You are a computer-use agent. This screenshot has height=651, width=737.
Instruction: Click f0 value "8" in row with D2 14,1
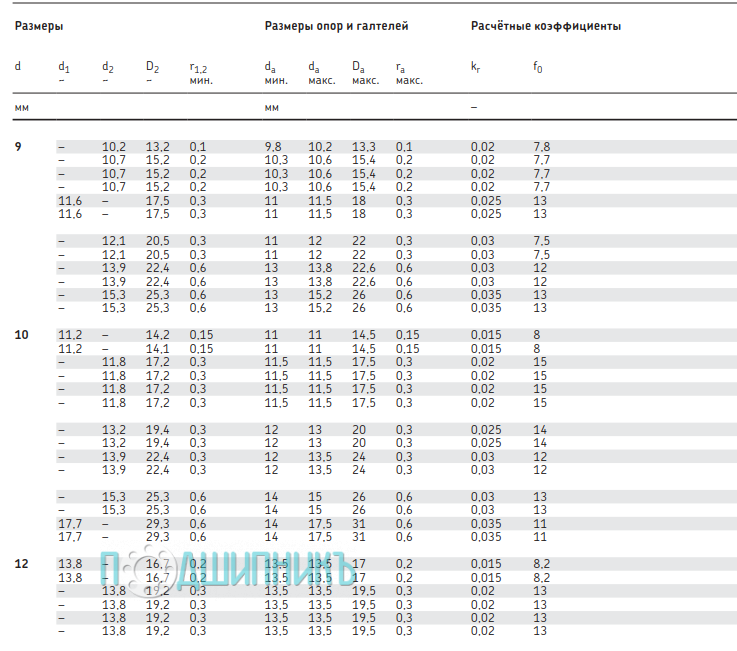[x=537, y=349]
